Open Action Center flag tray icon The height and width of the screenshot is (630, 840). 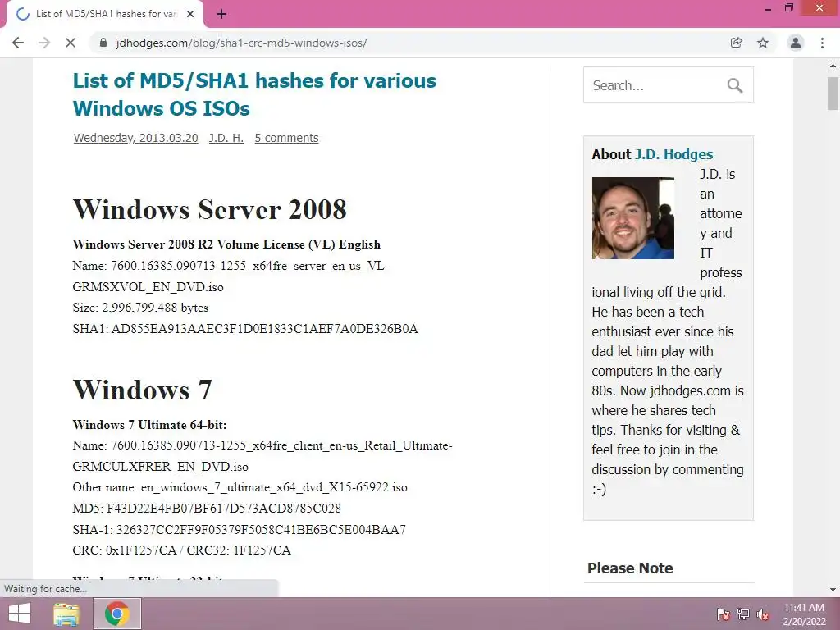point(724,614)
